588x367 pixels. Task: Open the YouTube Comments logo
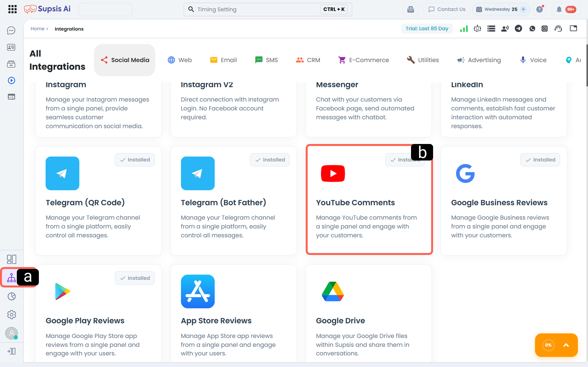tap(333, 173)
